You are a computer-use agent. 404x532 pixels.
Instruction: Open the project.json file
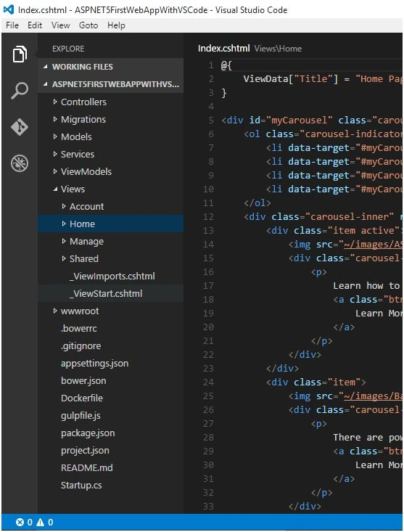tap(85, 451)
